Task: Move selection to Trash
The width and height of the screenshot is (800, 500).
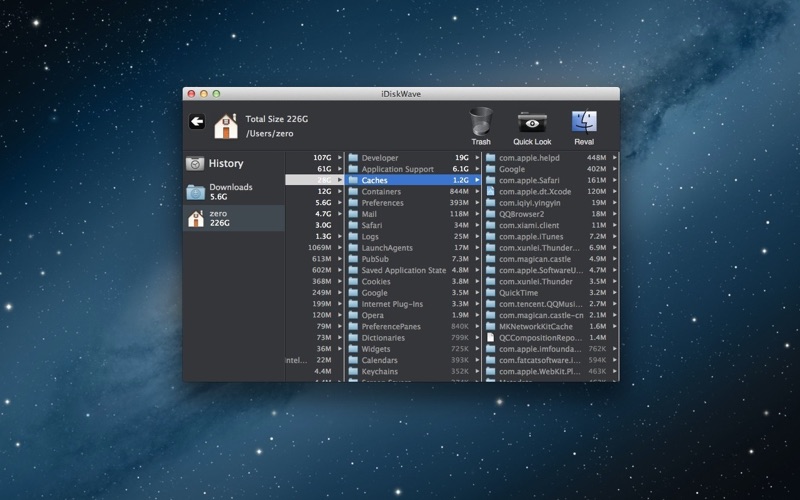Action: tap(481, 126)
